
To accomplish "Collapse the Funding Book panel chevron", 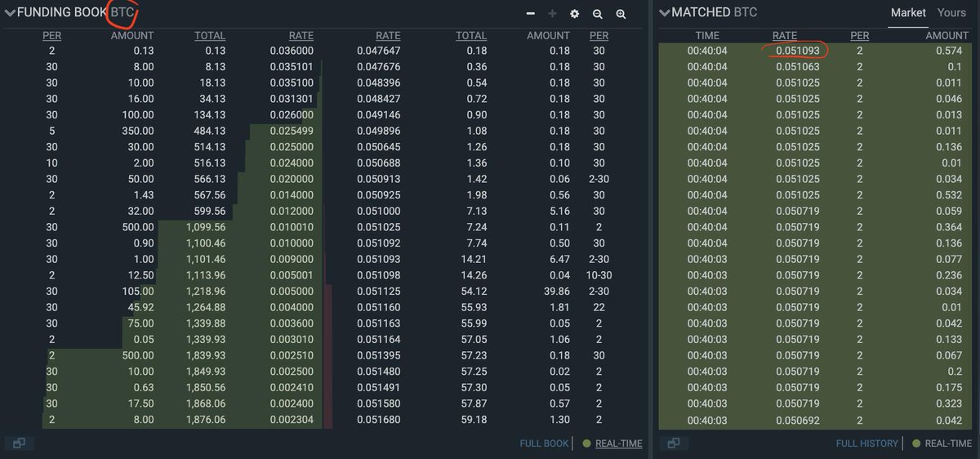I will point(11,13).
